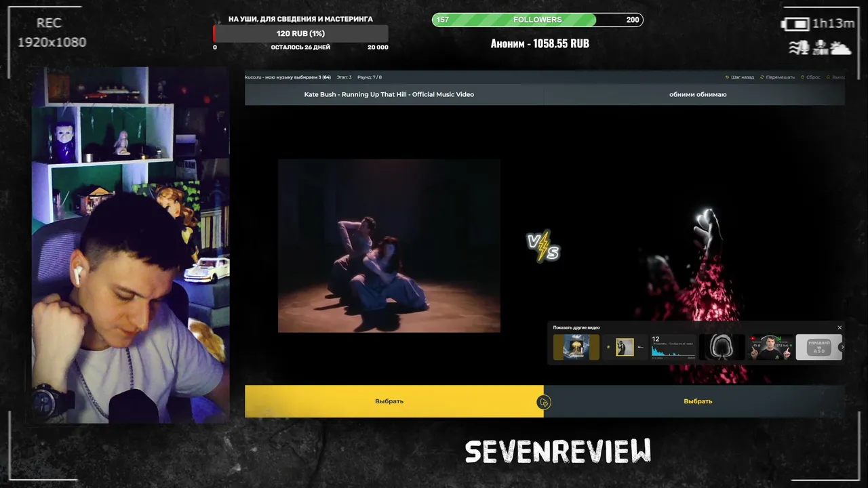Click the Шаг назад step-back link

(x=740, y=77)
